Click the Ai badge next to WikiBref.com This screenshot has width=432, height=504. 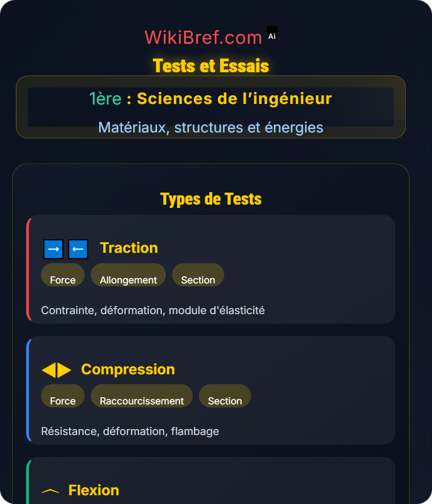coord(272,34)
